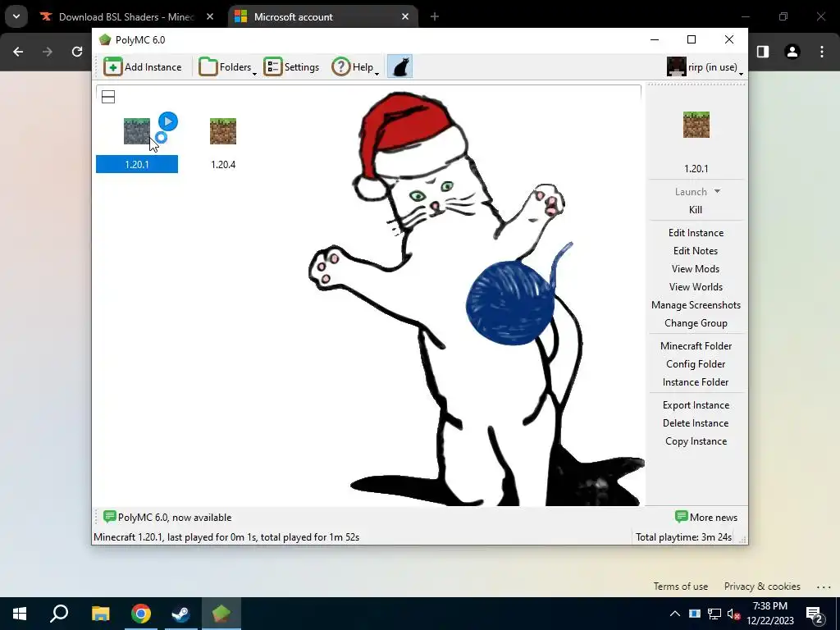Image resolution: width=840 pixels, height=630 pixels.
Task: Open the rirp account dropdown
Action: (705, 67)
